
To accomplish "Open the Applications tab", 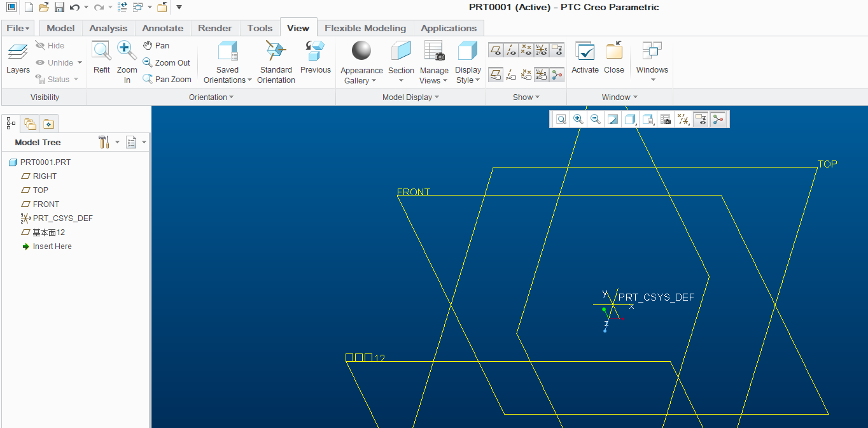I will [449, 28].
